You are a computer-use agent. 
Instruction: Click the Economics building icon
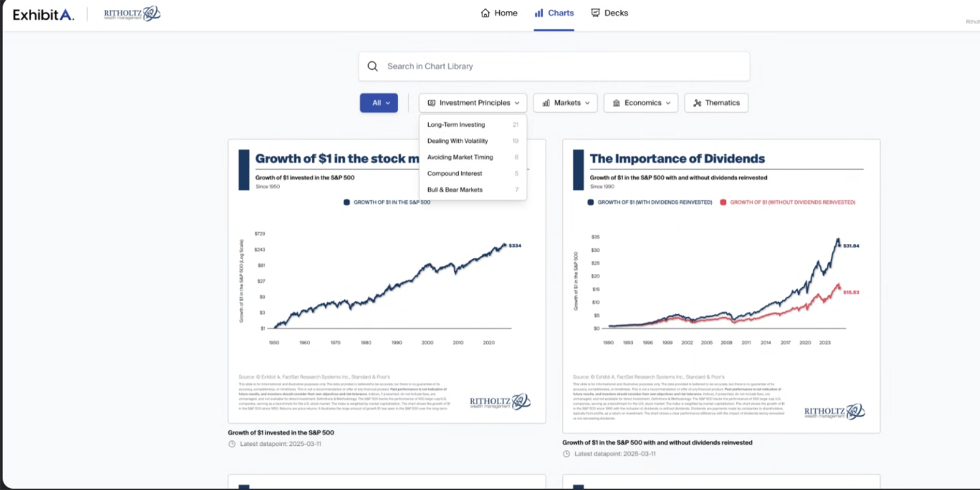(616, 103)
